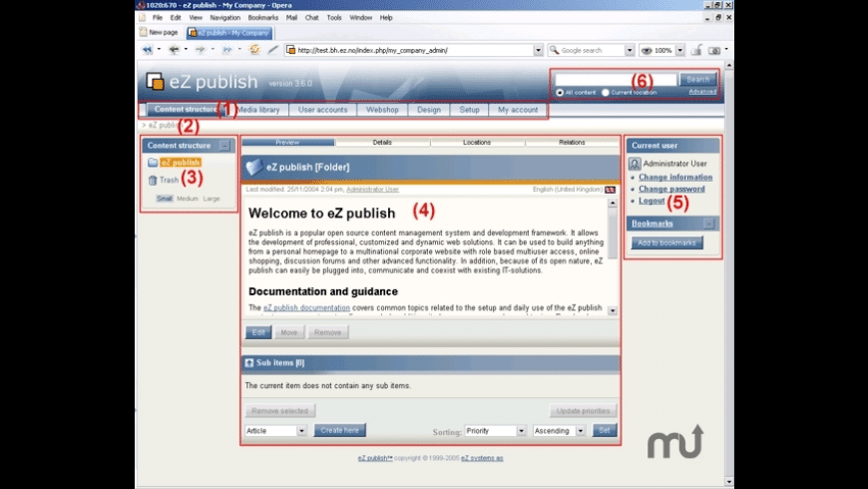Switch to the My account tab

point(518,110)
